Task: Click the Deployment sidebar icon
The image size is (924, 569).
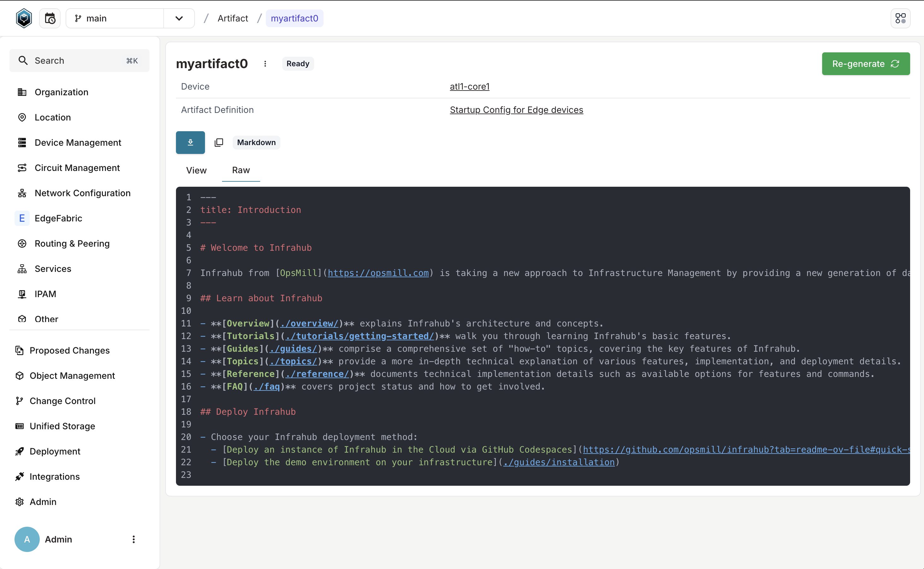Action: point(19,451)
